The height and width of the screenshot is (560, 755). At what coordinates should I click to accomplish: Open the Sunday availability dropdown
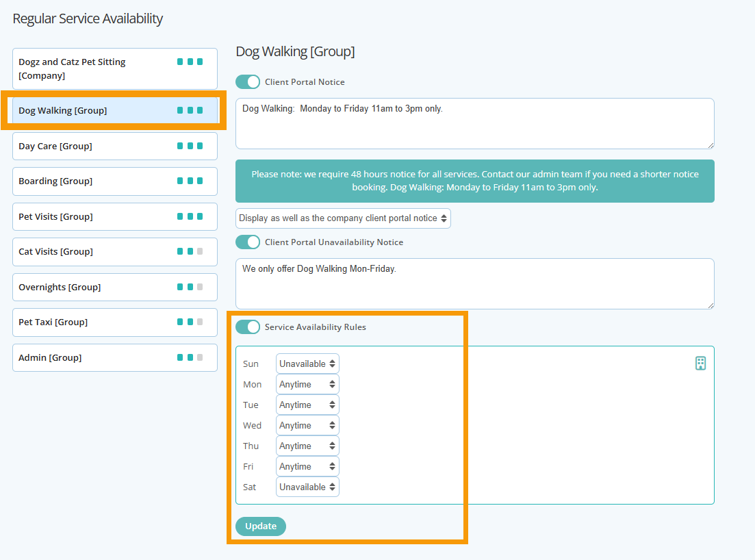click(307, 364)
